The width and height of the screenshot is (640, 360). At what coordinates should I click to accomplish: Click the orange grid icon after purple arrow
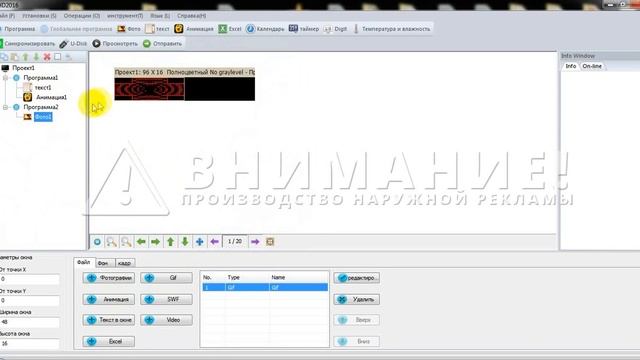270,242
